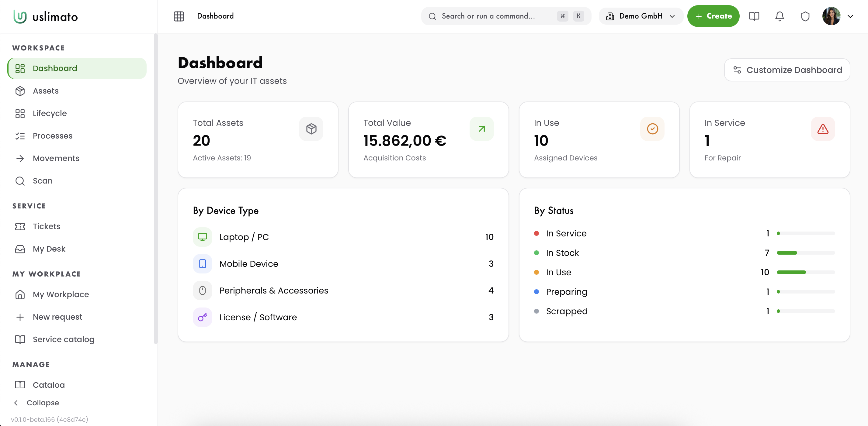
Task: Open Processes in the sidebar
Action: coord(77,136)
